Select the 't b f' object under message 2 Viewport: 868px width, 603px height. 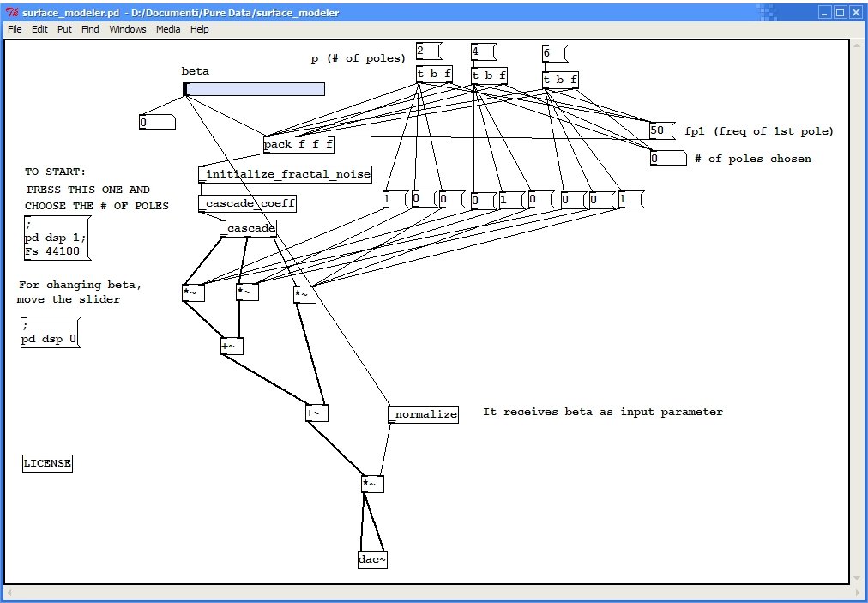pyautogui.click(x=435, y=75)
